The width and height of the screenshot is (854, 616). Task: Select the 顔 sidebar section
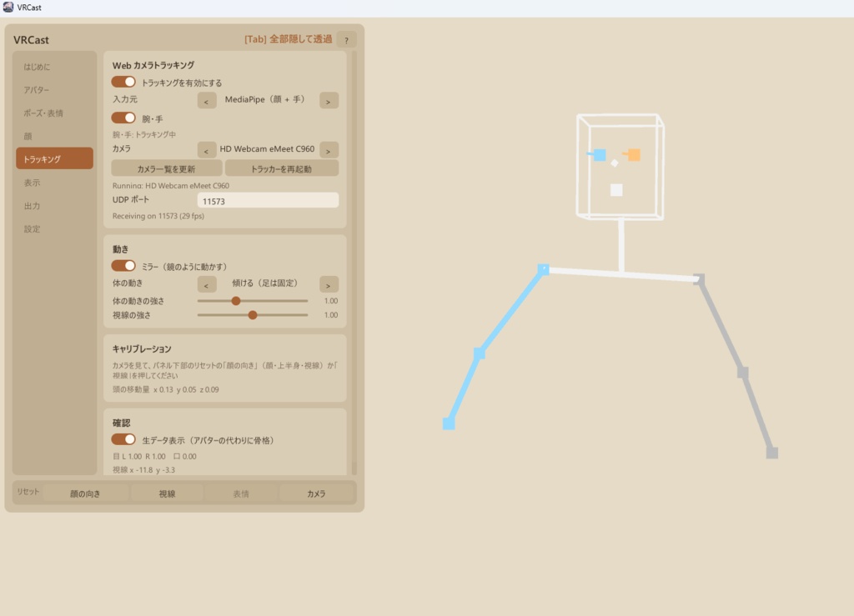coord(54,136)
